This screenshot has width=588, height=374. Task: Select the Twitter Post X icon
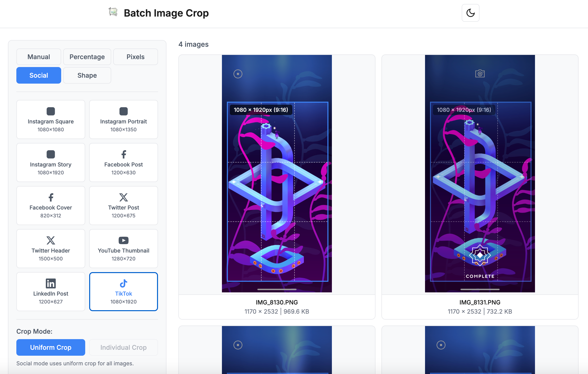pyautogui.click(x=123, y=197)
